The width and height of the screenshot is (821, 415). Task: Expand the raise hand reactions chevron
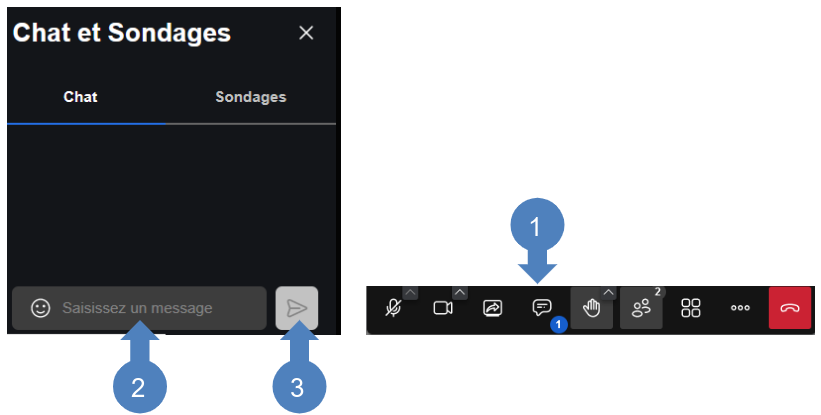pos(607,292)
